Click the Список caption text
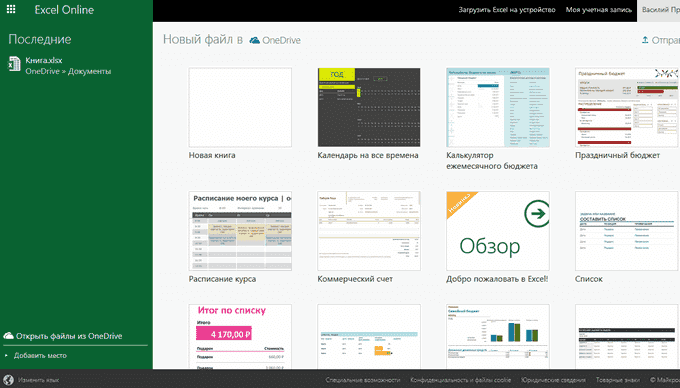The image size is (680, 388). click(589, 279)
